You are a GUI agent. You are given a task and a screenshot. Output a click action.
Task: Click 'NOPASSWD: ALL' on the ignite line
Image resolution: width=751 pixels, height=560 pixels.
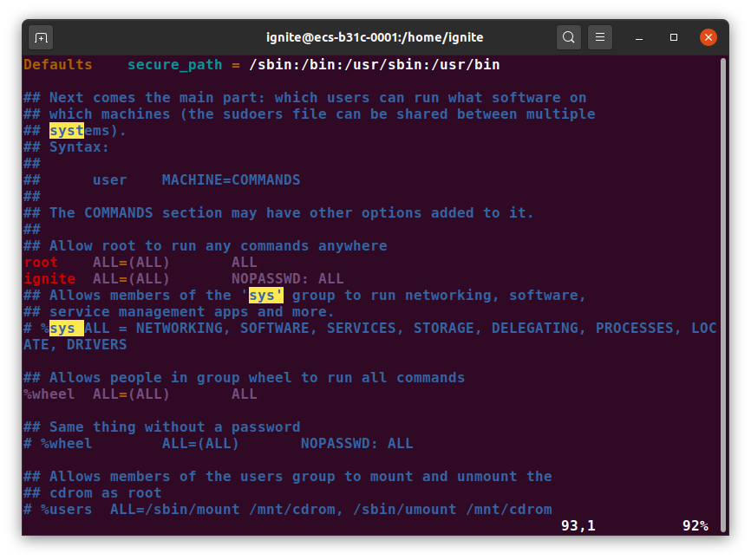pos(288,278)
